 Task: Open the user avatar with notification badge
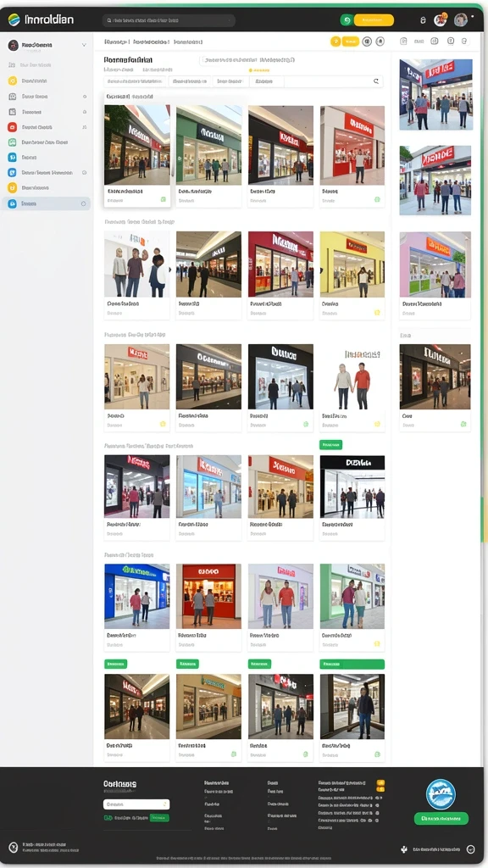tap(441, 20)
